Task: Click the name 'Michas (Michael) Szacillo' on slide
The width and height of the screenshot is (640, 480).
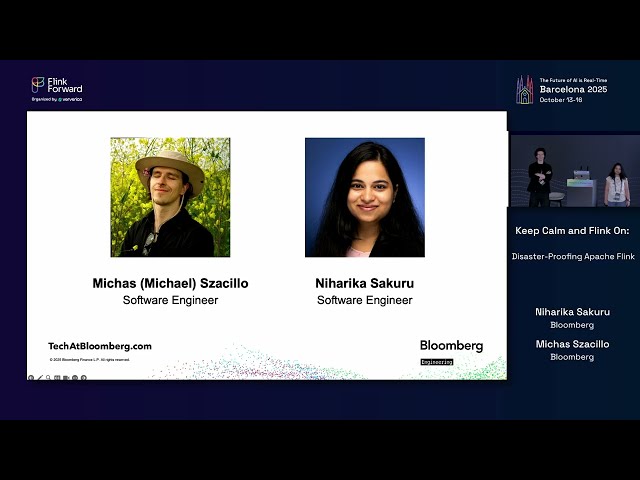Action: tap(170, 283)
